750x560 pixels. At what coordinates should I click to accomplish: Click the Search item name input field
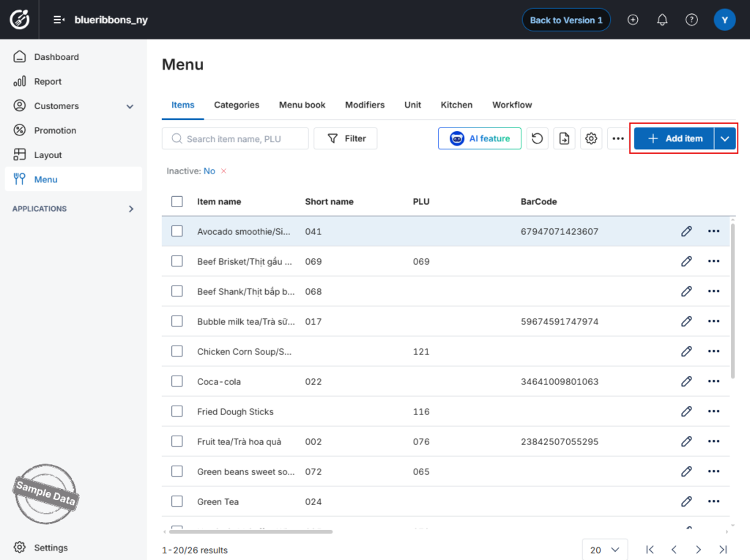tap(235, 138)
